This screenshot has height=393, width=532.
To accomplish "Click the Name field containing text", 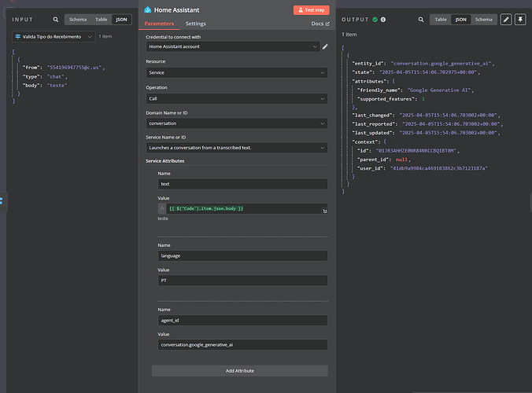I will pyautogui.click(x=242, y=184).
